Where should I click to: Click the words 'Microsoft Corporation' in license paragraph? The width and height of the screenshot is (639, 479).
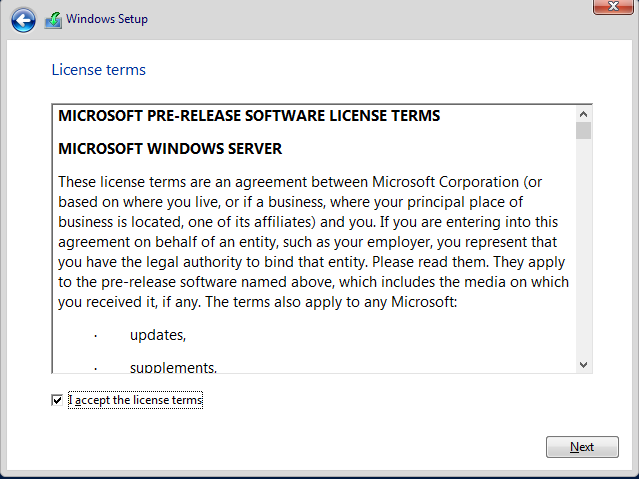coord(445,182)
